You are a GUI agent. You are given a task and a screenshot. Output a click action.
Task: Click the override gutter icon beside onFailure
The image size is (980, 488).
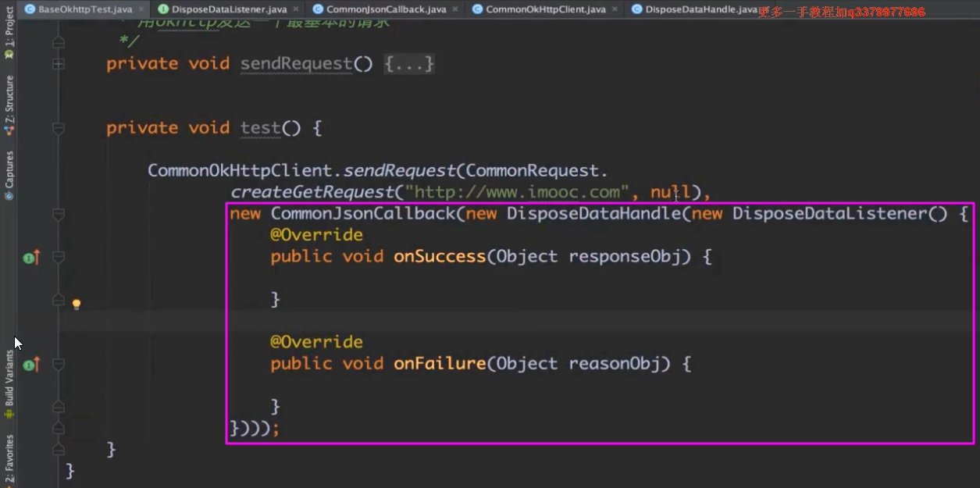[31, 364]
